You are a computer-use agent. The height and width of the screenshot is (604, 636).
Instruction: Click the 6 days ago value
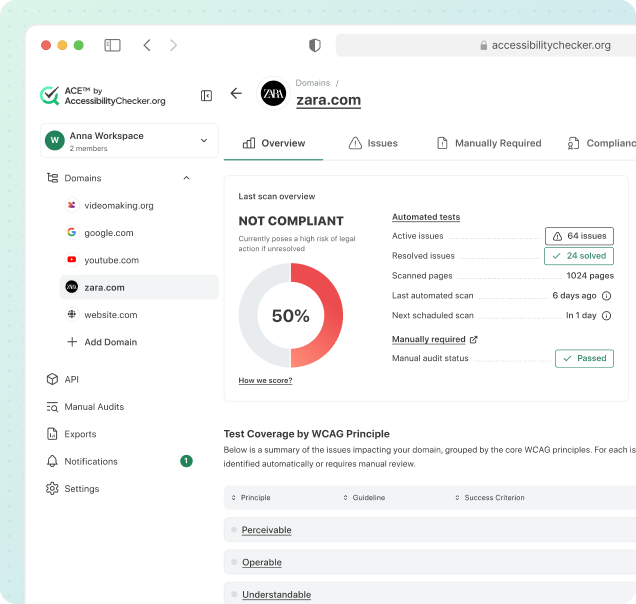[574, 296]
